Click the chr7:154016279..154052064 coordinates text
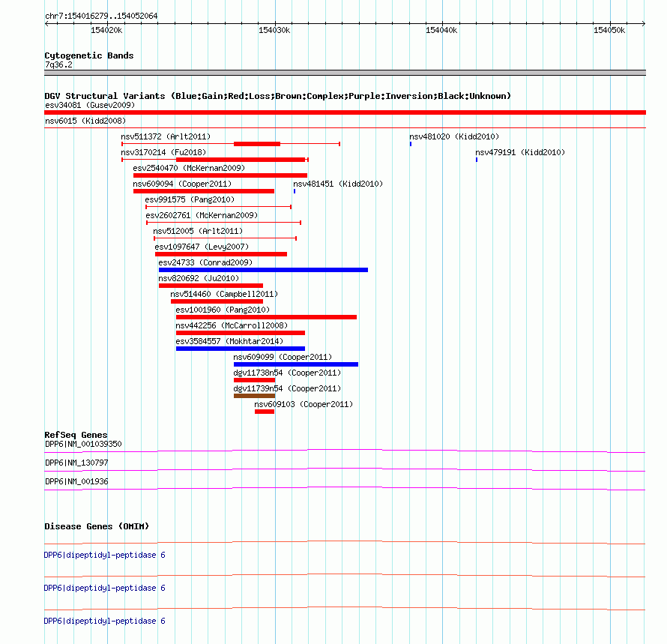Image resolution: width=667 pixels, height=644 pixels. (101, 16)
